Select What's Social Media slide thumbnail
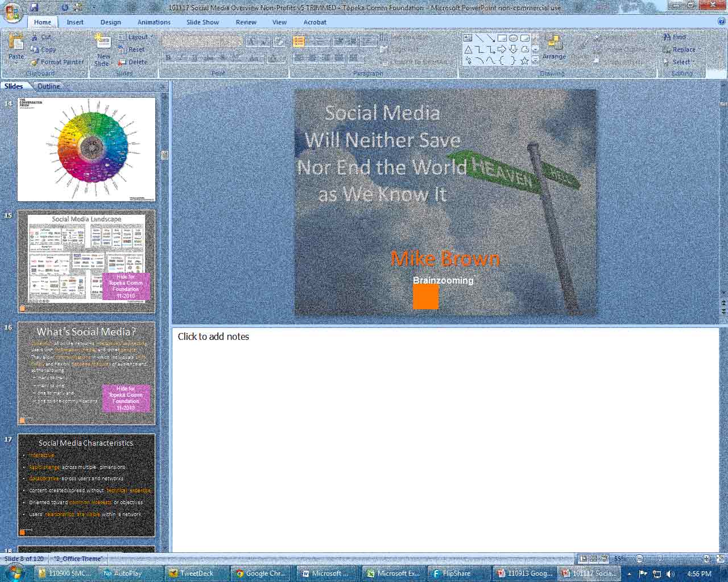The width and height of the screenshot is (728, 582). (x=86, y=373)
